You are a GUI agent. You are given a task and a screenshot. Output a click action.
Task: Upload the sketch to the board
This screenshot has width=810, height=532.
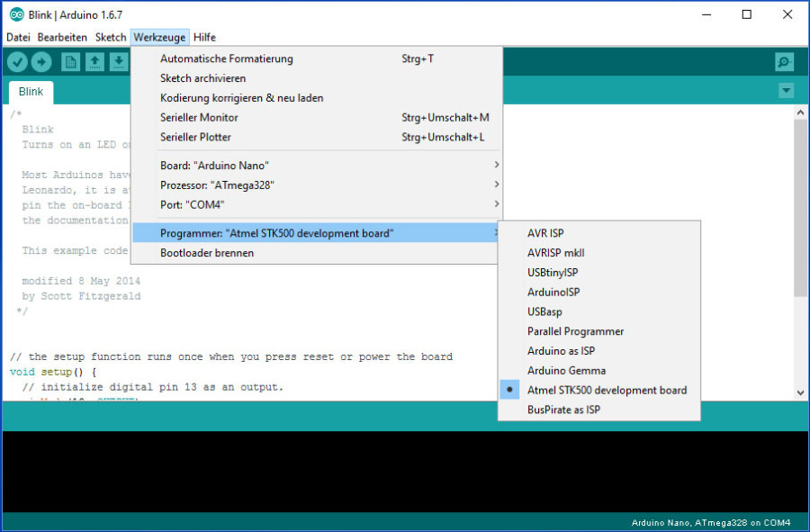[x=41, y=61]
